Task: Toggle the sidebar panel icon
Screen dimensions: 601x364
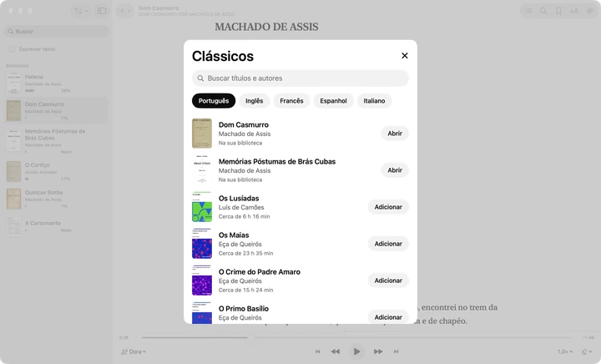Action: (x=102, y=11)
